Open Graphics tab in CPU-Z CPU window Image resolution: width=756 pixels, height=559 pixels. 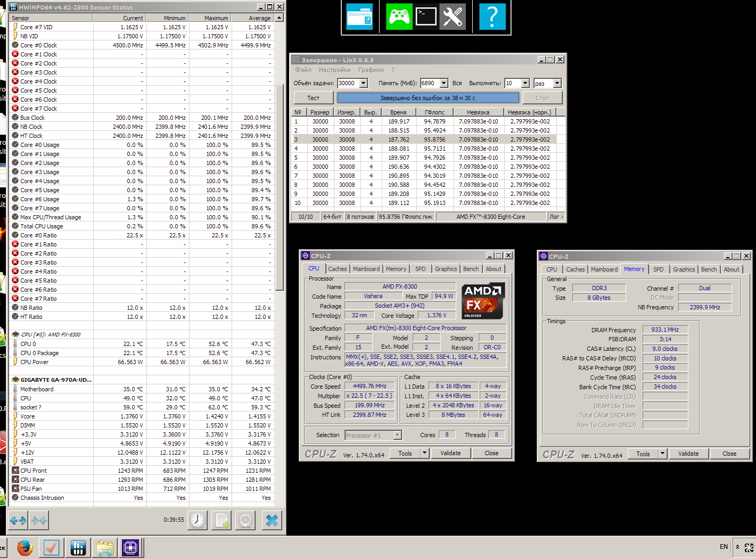tap(446, 269)
